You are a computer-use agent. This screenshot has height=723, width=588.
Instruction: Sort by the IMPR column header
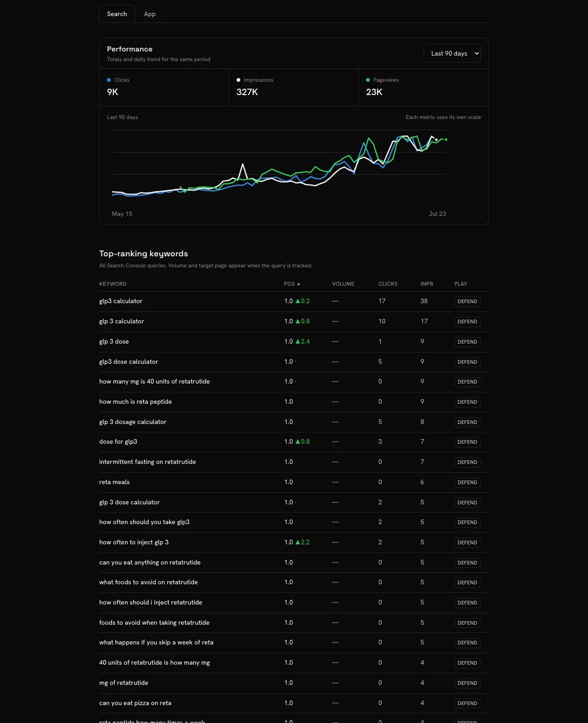[x=427, y=284]
